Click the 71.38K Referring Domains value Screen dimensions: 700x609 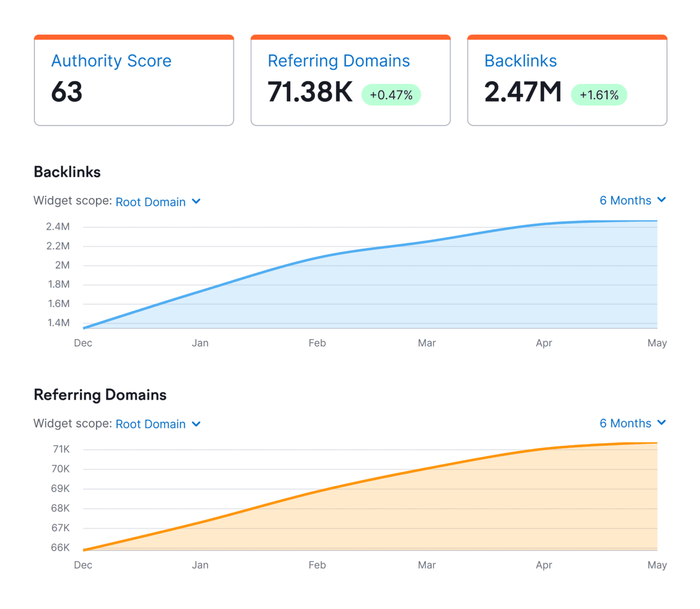point(310,91)
